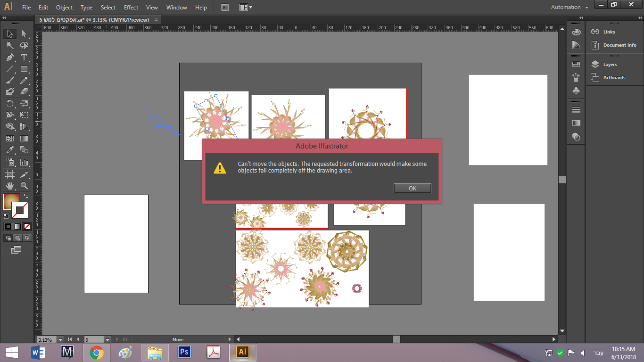Select the Zoom tool in the toolbox
This screenshot has height=362, width=644.
[24, 186]
